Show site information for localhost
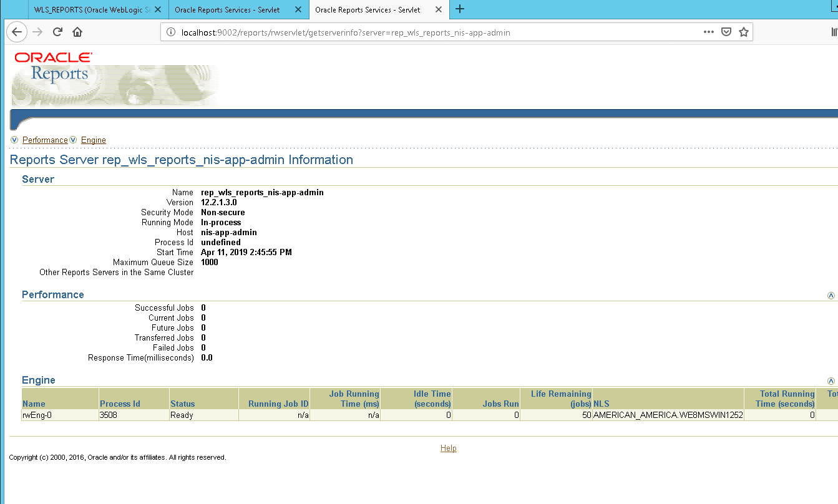Viewport: 838px width, 504px height. (x=172, y=32)
